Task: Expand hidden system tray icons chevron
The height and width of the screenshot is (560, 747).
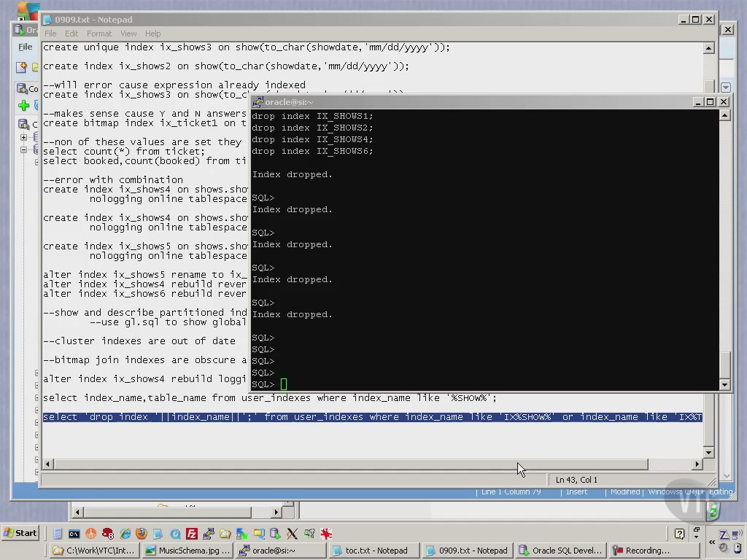Action: [712, 542]
